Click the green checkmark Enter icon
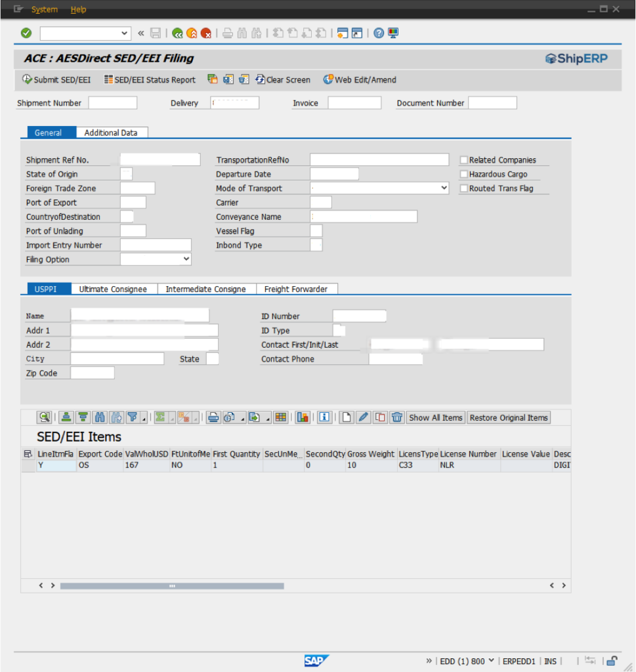 point(26,33)
